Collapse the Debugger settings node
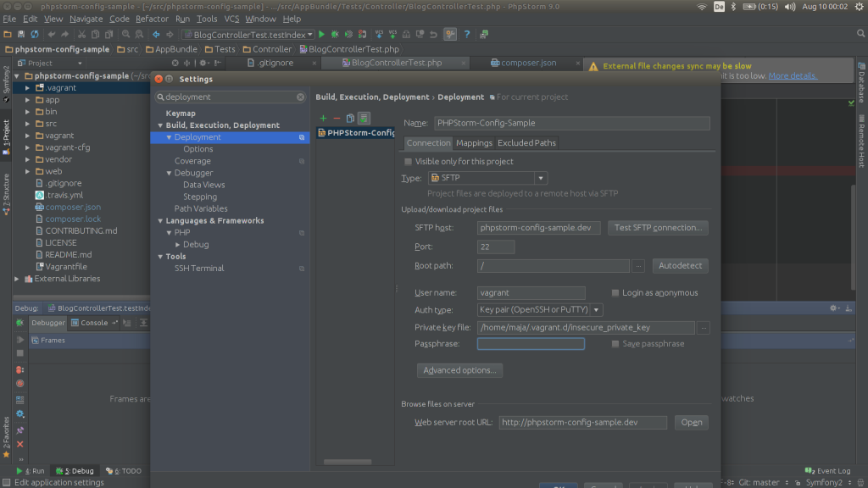The image size is (868, 488). point(169,173)
